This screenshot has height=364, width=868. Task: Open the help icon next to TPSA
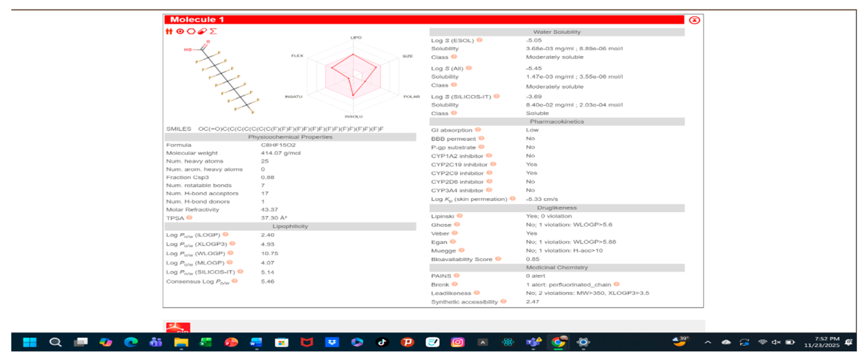click(x=190, y=218)
